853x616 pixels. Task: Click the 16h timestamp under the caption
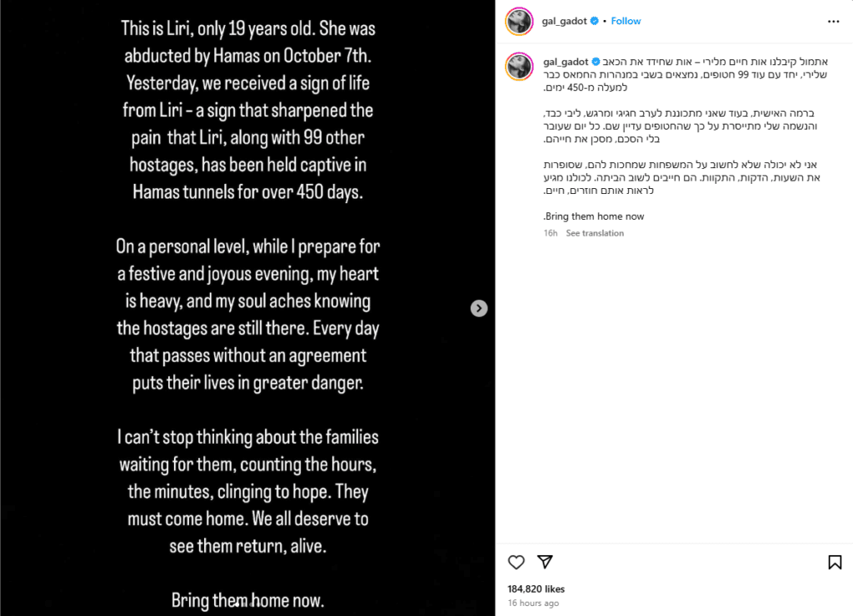(550, 233)
